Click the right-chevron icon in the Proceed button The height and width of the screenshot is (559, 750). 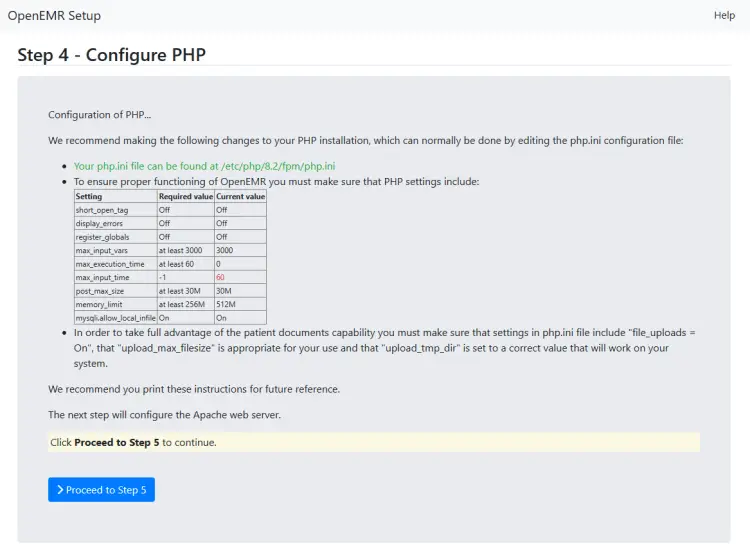click(x=60, y=490)
